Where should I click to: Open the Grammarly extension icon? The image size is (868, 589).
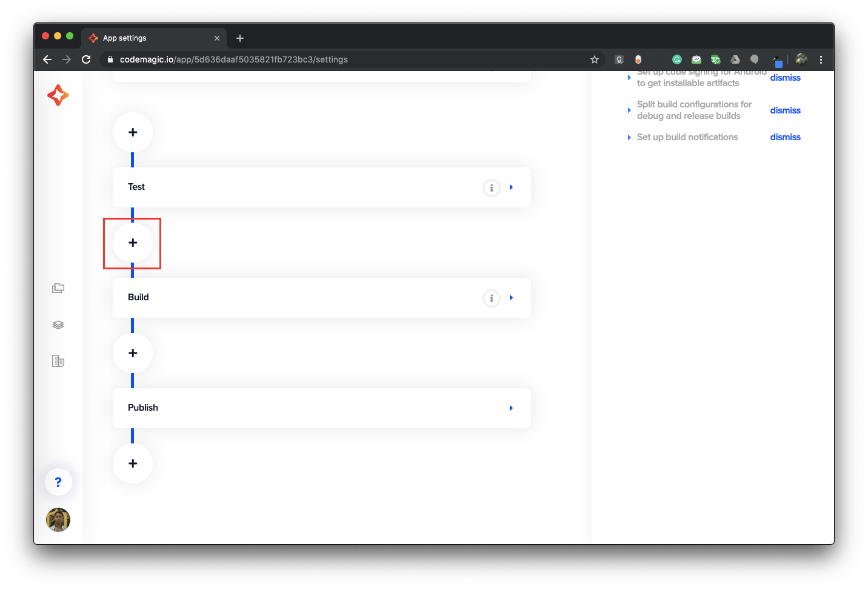(676, 59)
